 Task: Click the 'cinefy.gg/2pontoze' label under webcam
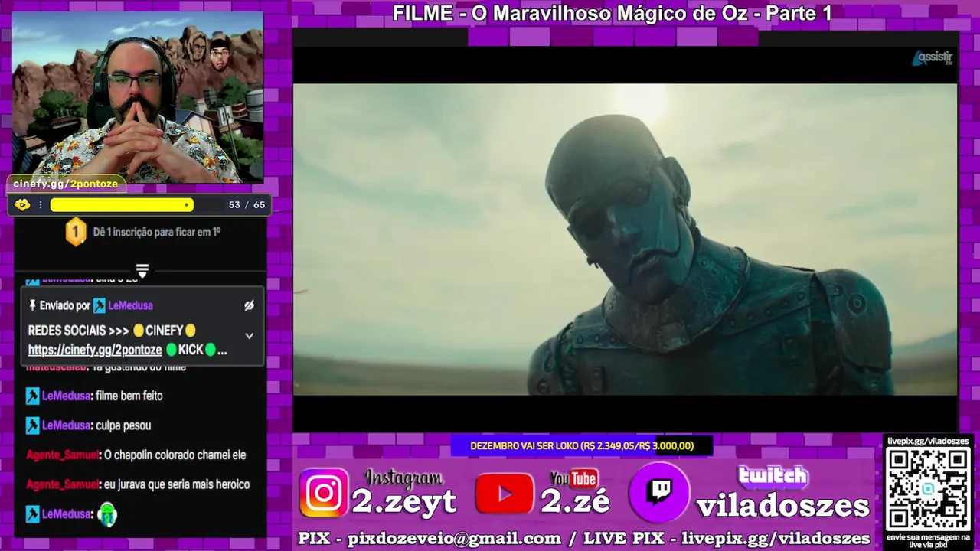[x=66, y=184]
